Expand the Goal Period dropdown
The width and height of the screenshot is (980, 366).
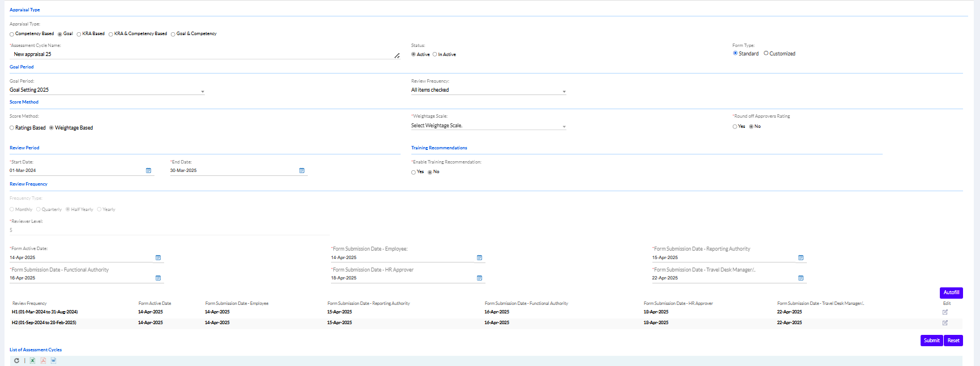[x=203, y=91]
